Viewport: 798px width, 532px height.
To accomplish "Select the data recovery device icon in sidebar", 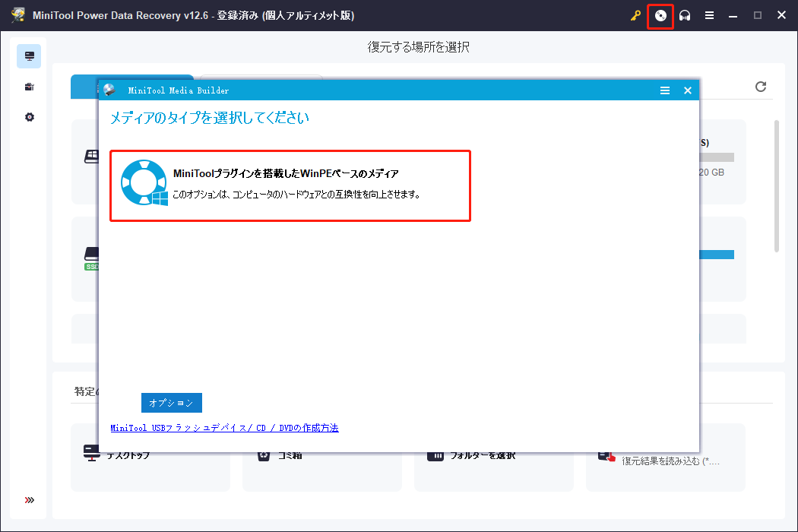I will (x=28, y=55).
